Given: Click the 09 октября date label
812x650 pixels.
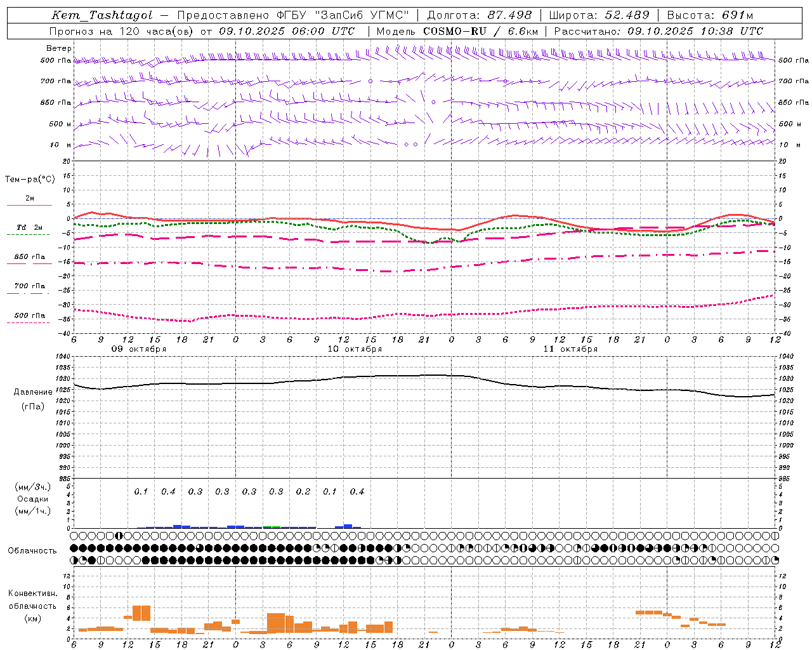Looking at the screenshot, I should click(x=139, y=349).
